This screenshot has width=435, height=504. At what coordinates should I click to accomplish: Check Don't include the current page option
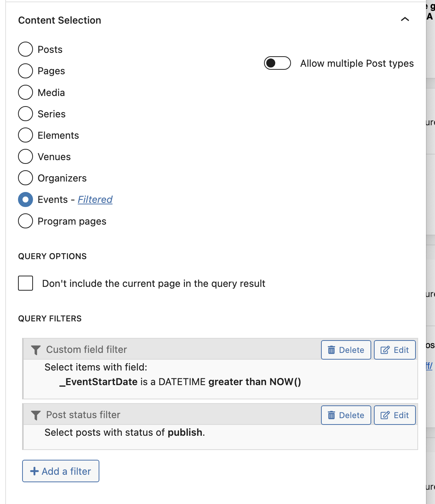(25, 283)
